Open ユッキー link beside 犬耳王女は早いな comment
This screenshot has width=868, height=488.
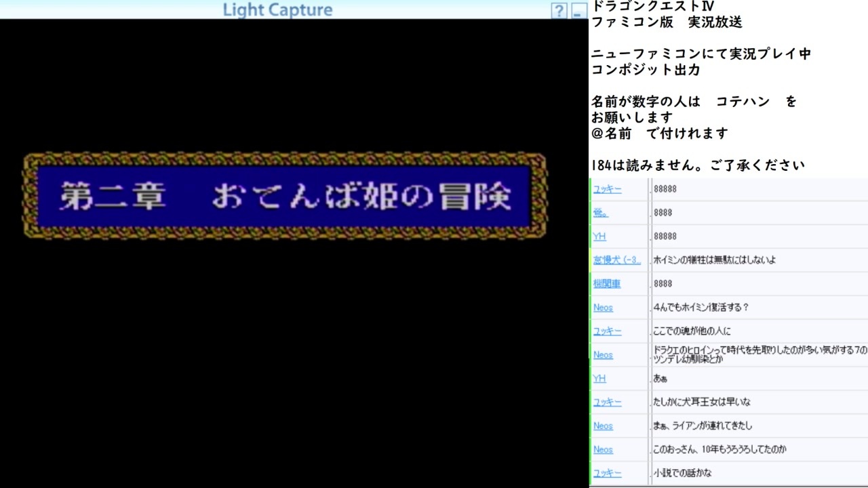(x=607, y=403)
